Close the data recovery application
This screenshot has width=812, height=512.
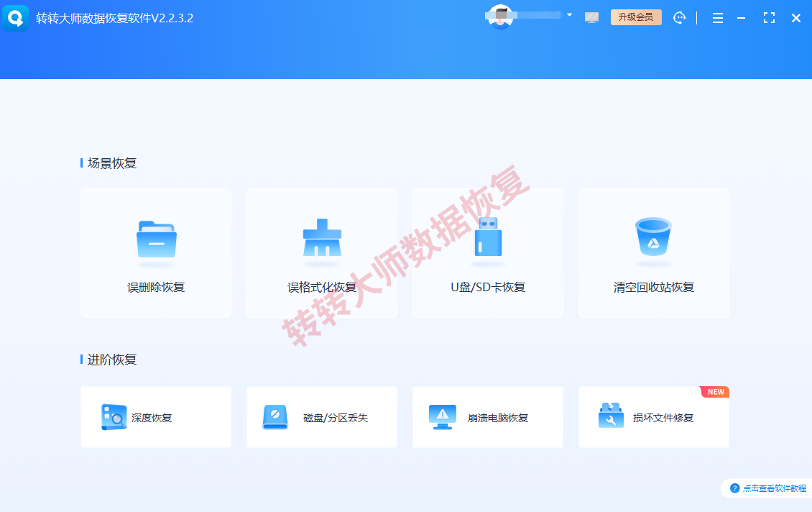[796, 18]
